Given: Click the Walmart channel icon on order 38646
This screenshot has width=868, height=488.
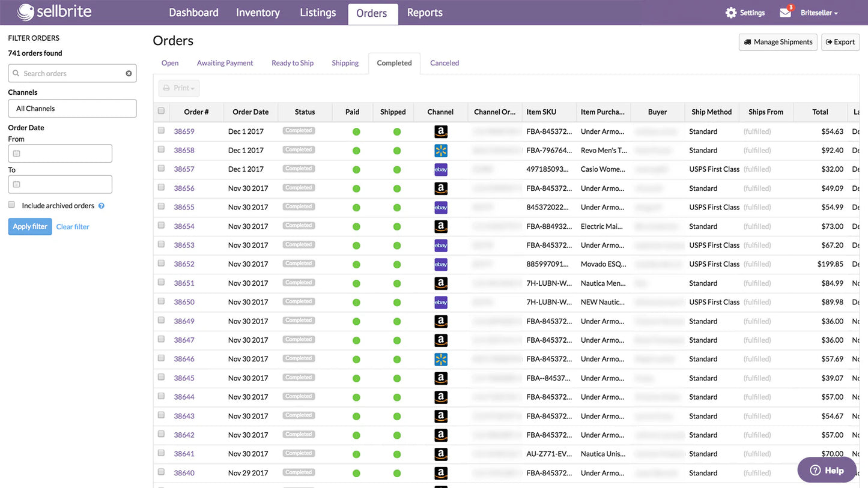Looking at the screenshot, I should tap(441, 359).
